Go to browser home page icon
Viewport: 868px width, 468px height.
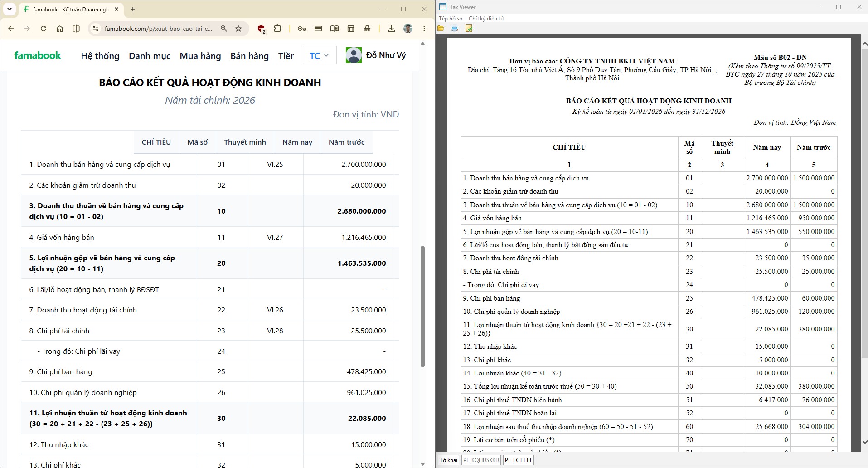tap(60, 29)
